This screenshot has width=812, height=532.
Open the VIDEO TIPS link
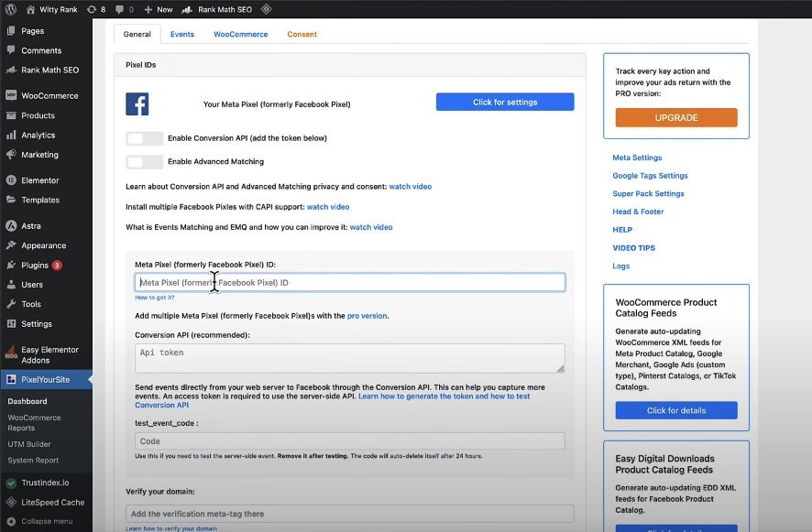click(x=634, y=248)
